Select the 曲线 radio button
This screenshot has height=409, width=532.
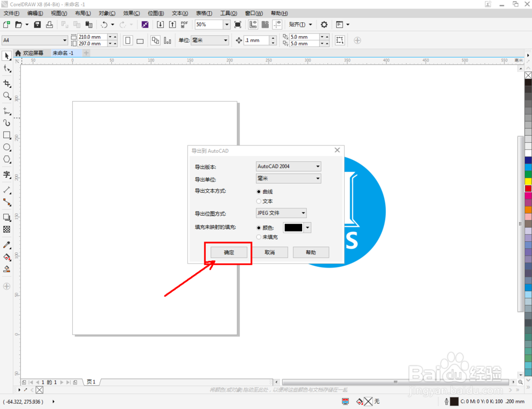coord(259,192)
